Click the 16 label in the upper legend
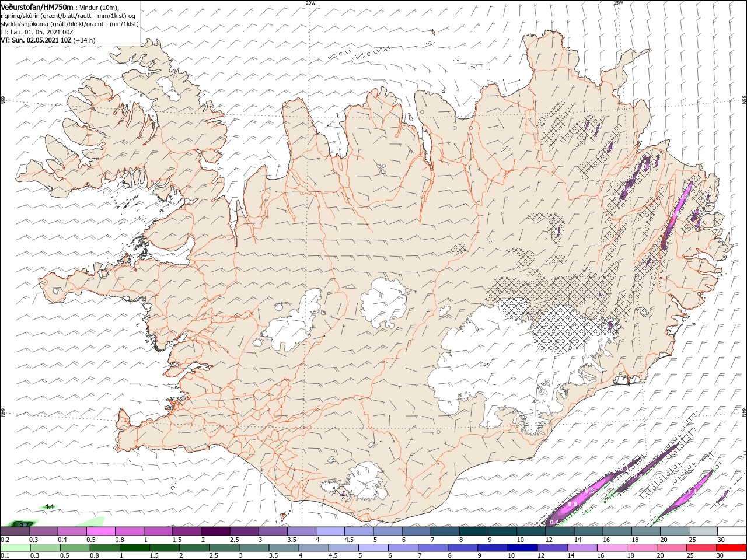Screen dimensions: 747x560 (606, 540)
